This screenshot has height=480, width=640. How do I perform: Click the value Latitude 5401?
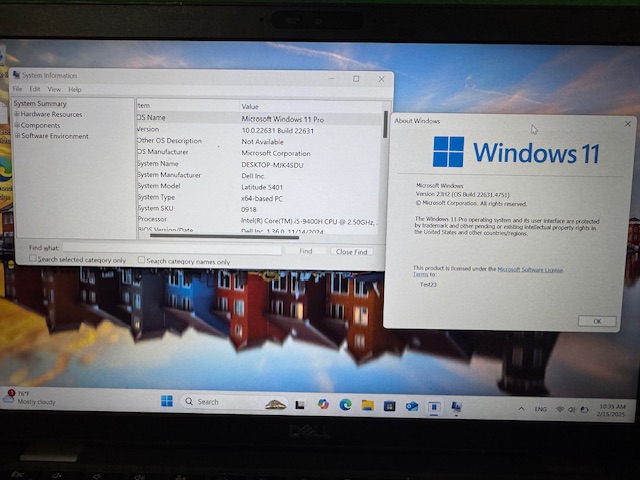(262, 187)
